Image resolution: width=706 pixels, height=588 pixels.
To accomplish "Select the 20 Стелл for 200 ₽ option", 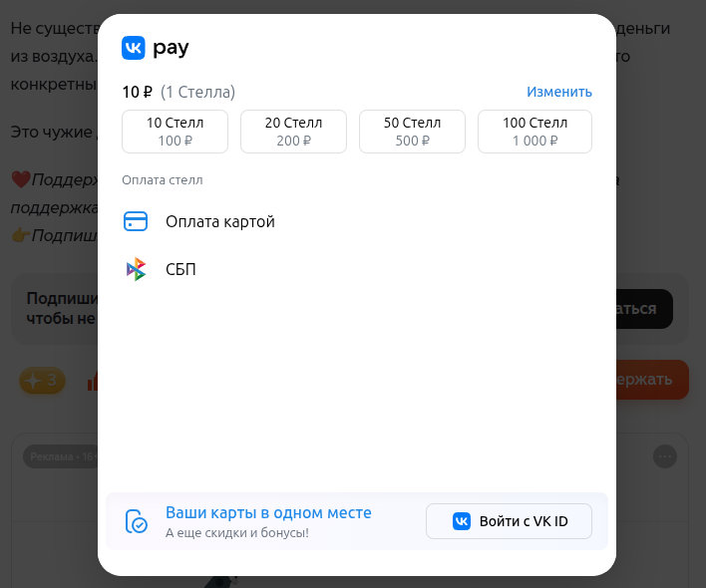I will 293,132.
